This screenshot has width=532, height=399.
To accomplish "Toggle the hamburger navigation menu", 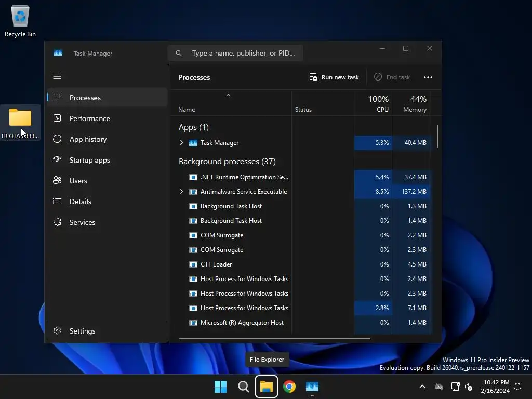I will (x=57, y=76).
